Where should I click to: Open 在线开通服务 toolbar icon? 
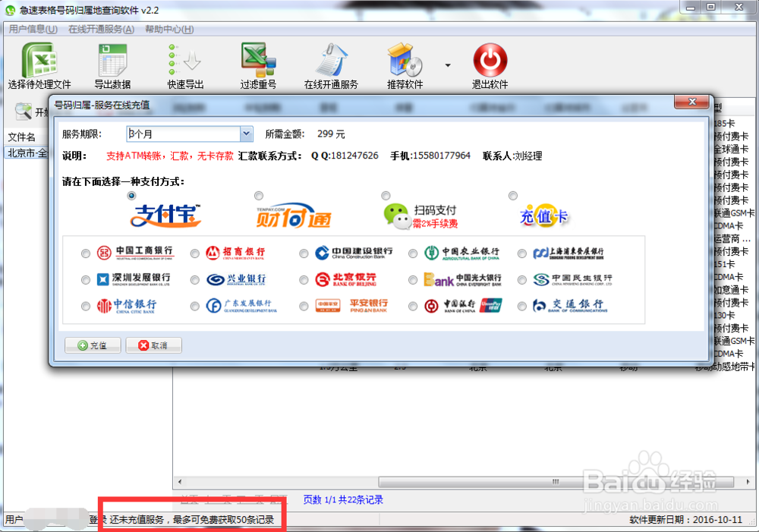[x=331, y=59]
